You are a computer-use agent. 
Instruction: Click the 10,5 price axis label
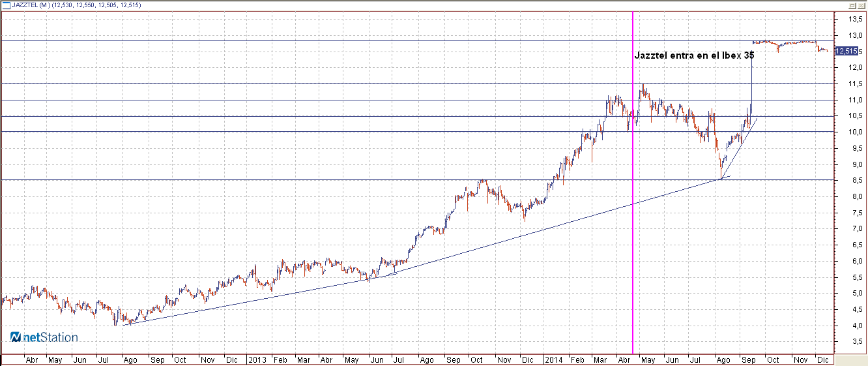(856, 116)
